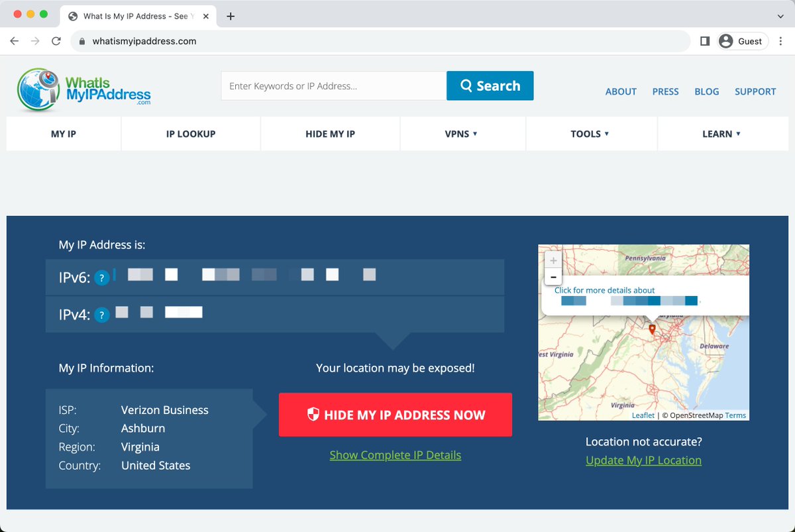Screen dimensions: 795x532
Task: Expand the LEARN dropdown menu
Action: (x=722, y=134)
